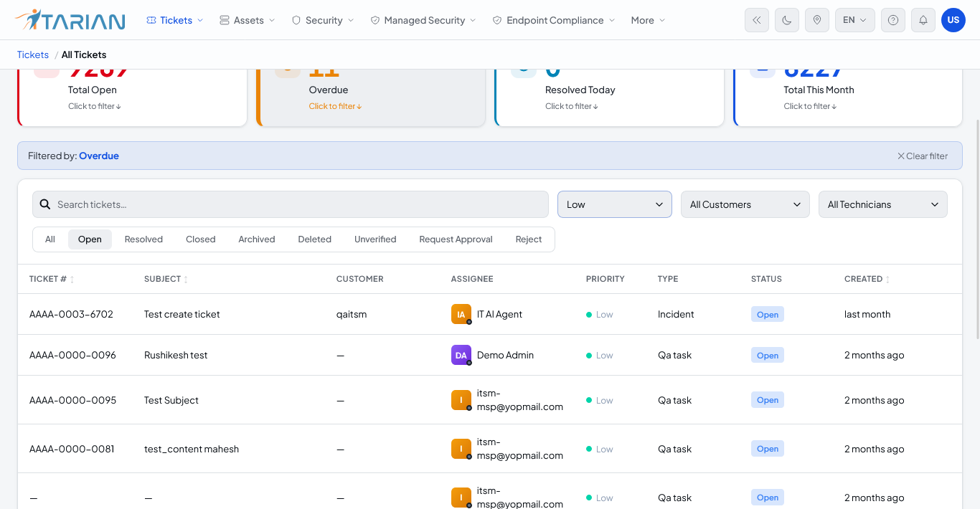Open the location pin icon
The width and height of the screenshot is (980, 509).
pyautogui.click(x=817, y=20)
